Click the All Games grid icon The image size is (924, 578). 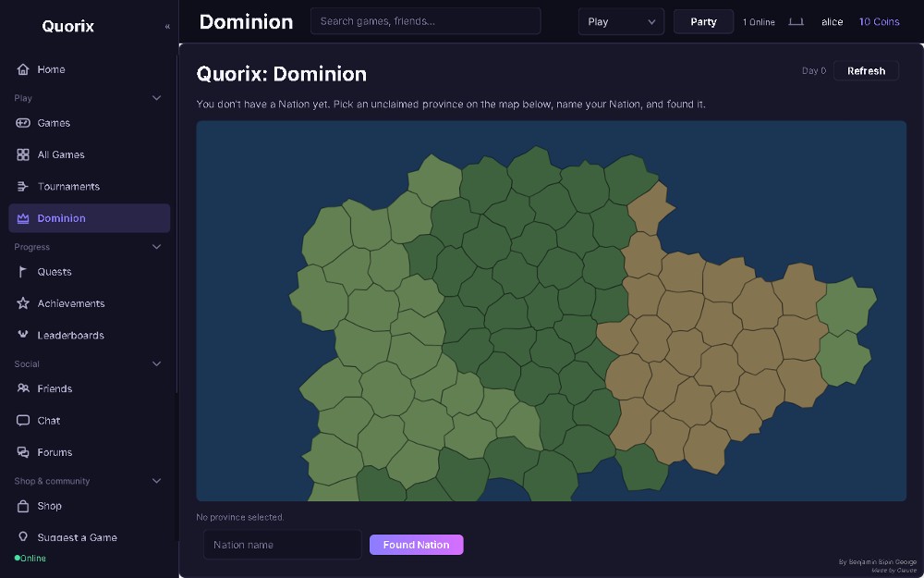click(x=23, y=155)
